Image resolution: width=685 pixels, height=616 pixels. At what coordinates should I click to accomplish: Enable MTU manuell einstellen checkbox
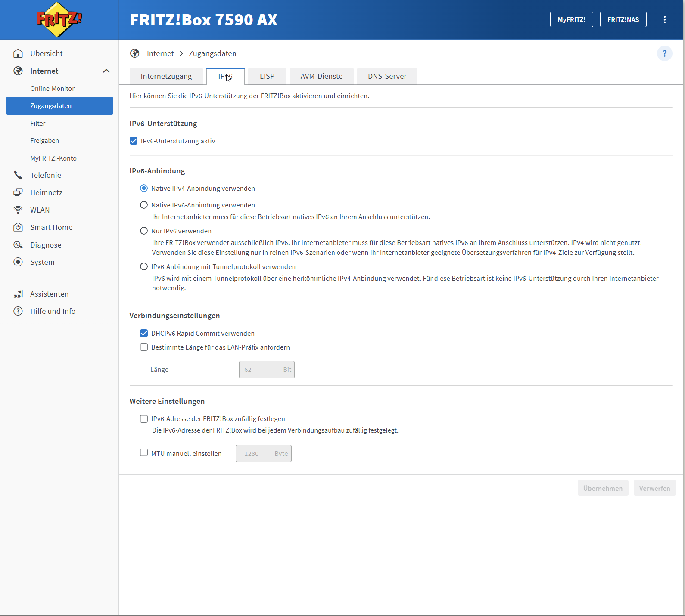[x=144, y=453]
